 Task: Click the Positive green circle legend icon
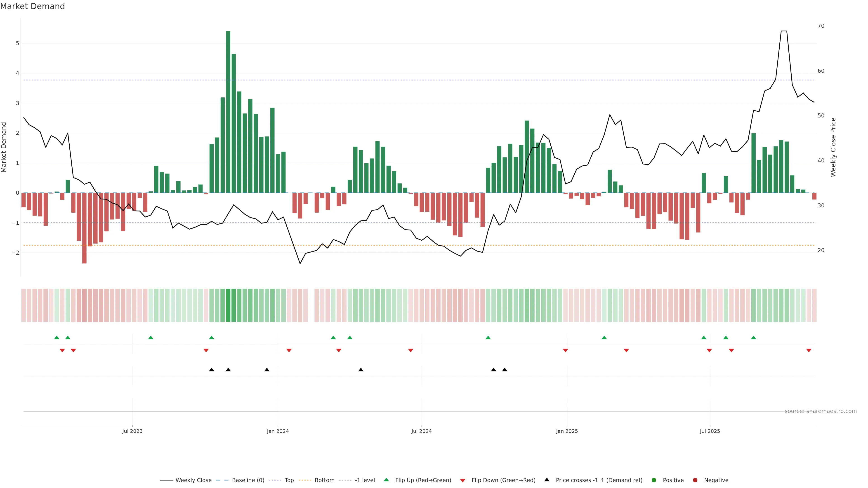click(x=654, y=480)
